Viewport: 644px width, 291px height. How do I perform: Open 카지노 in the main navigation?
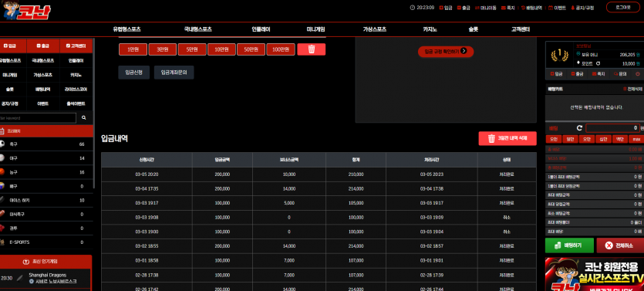430,29
